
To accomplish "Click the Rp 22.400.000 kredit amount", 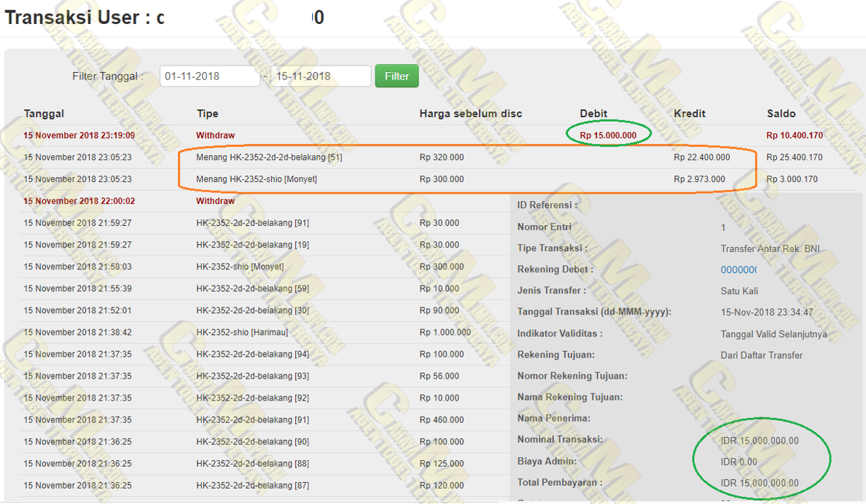I will pos(701,157).
